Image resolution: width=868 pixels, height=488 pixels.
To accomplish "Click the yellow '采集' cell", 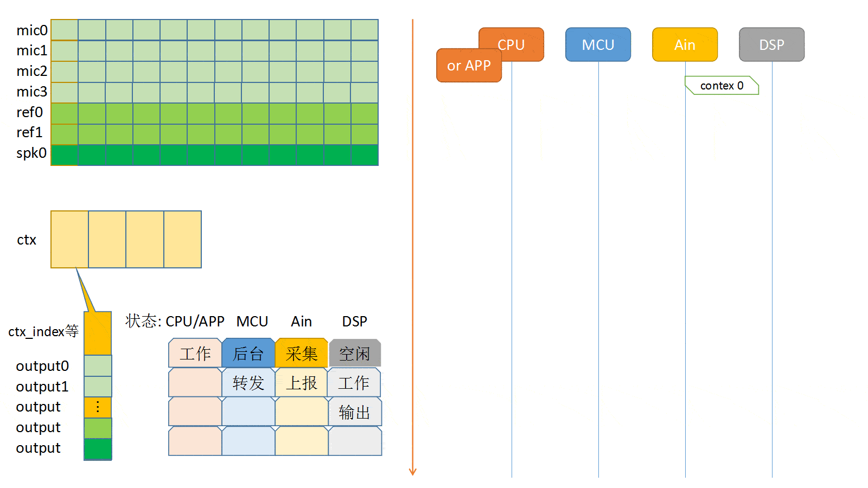I will (302, 354).
